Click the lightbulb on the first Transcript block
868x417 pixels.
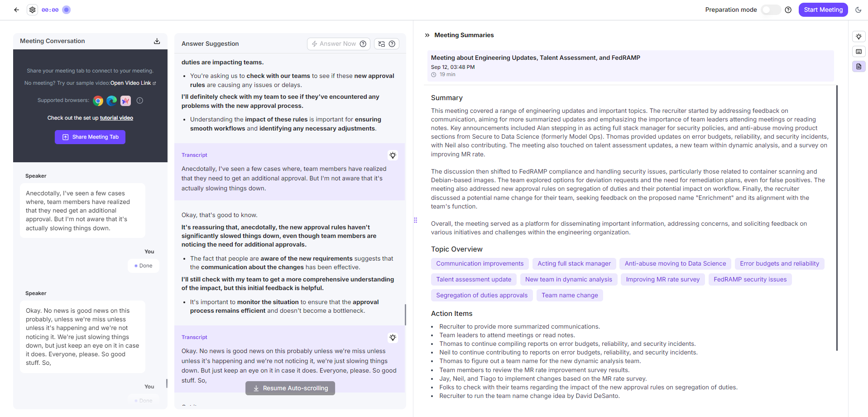393,155
